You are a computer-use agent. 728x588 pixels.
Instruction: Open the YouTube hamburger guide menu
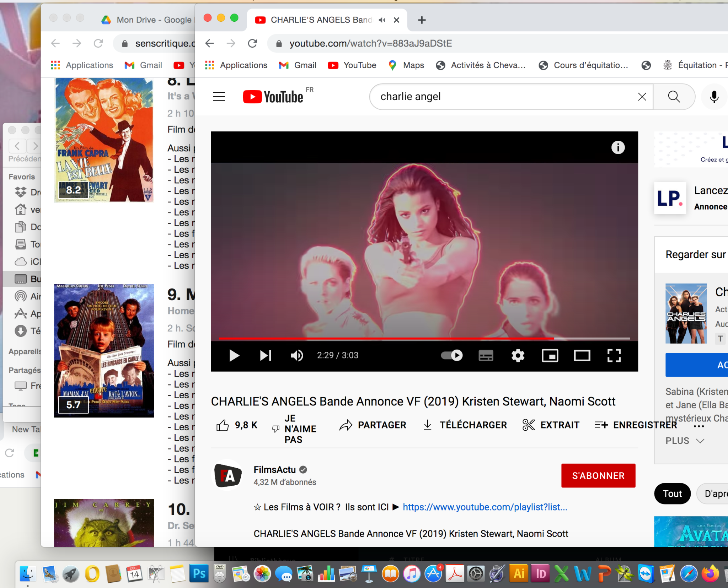click(x=219, y=97)
